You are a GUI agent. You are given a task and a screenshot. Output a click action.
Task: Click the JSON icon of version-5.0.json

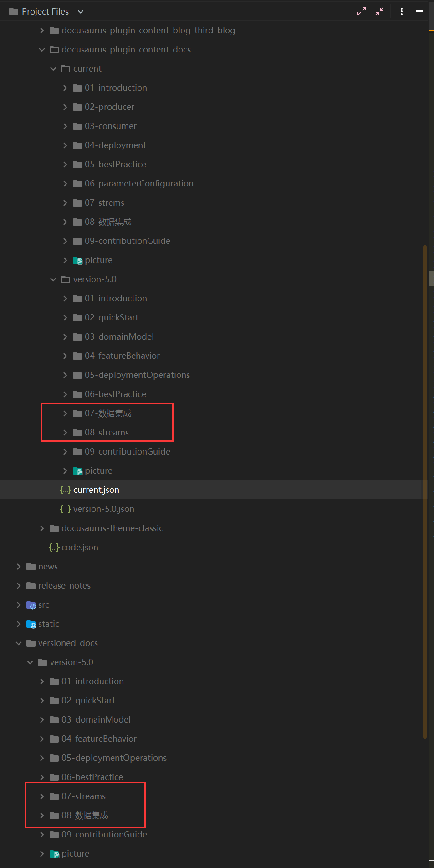66,509
